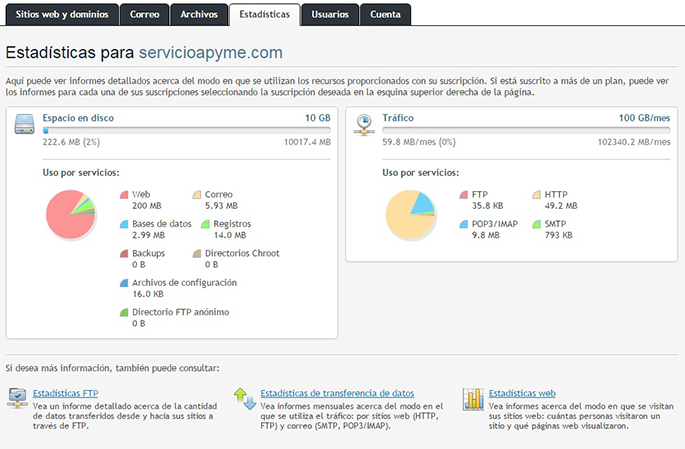
Task: Follow the Estadísticas web link
Action: (x=523, y=393)
